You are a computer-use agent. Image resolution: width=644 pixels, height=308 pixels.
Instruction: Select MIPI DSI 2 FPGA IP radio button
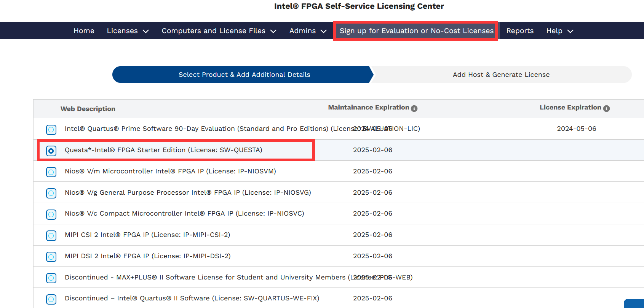51,257
